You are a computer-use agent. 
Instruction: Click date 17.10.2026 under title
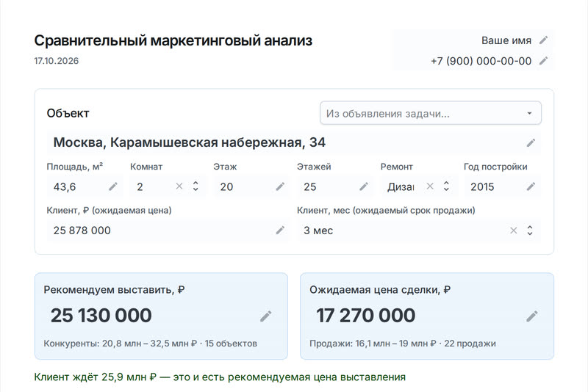[57, 61]
